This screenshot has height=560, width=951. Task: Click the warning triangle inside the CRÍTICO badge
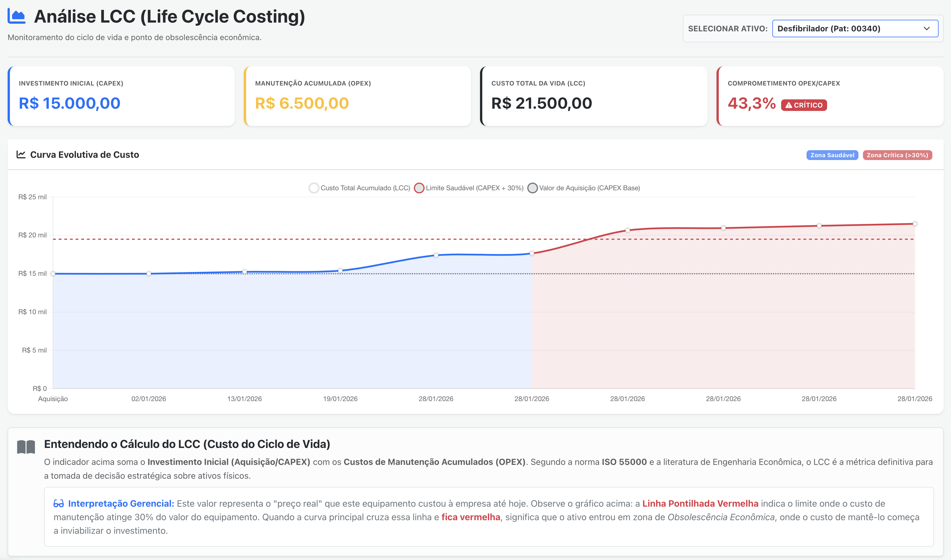click(x=788, y=105)
